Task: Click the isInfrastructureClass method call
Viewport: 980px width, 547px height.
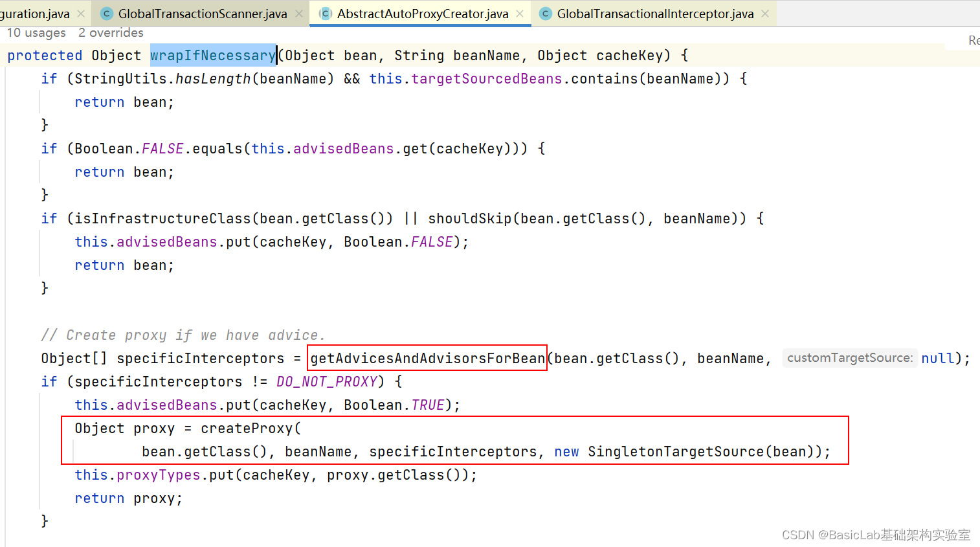Action: [162, 219]
